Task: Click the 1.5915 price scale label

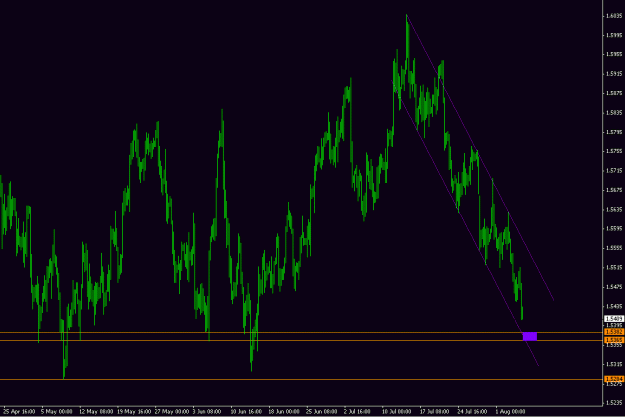Action: pyautogui.click(x=614, y=74)
